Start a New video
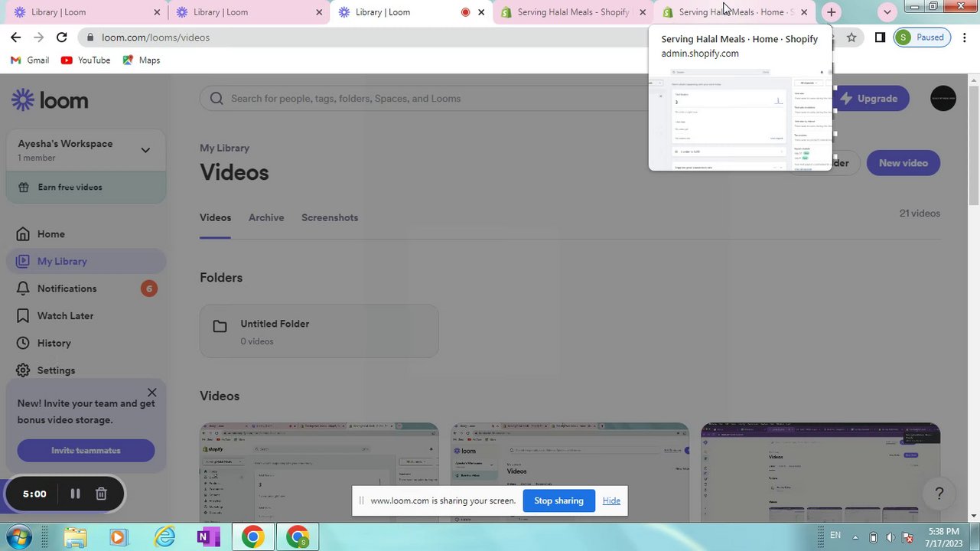 tap(903, 163)
